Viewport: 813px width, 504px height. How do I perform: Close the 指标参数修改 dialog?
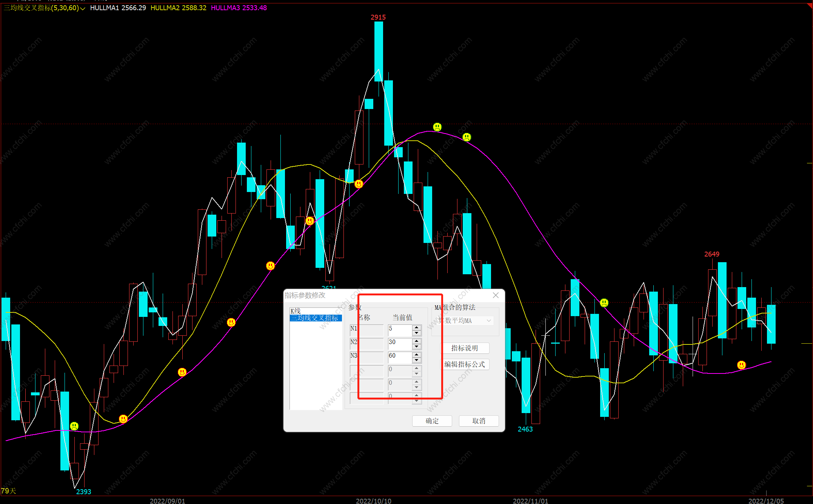pos(496,295)
